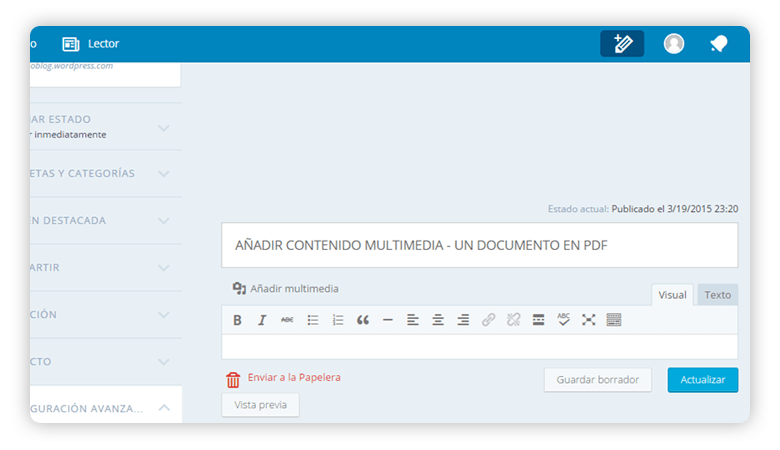
Task: Click the Actualizar button
Action: 702,380
